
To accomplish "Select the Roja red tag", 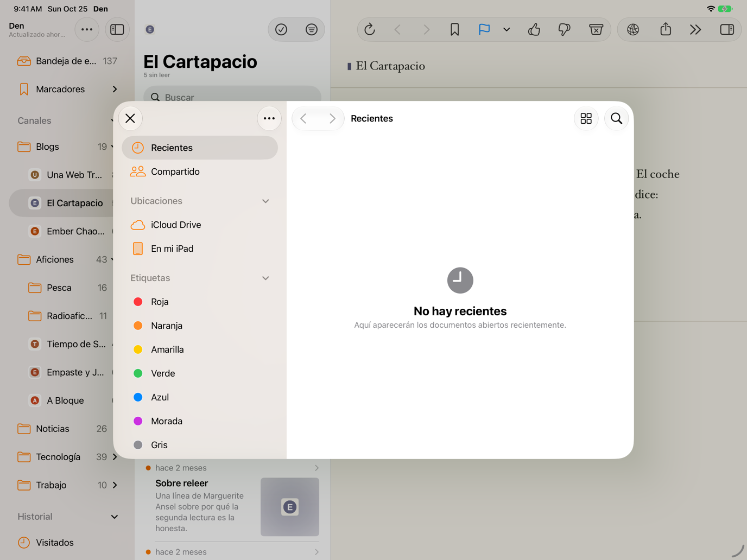I will coord(200,302).
